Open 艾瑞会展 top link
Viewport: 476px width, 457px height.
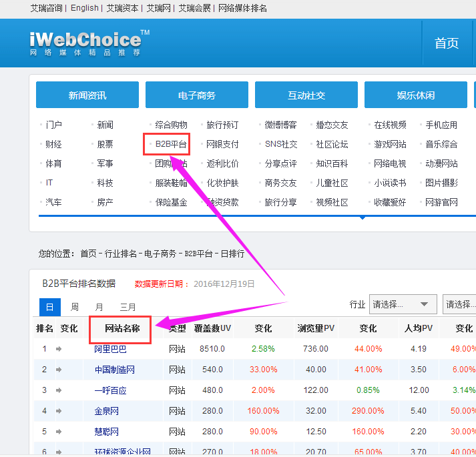(194, 8)
